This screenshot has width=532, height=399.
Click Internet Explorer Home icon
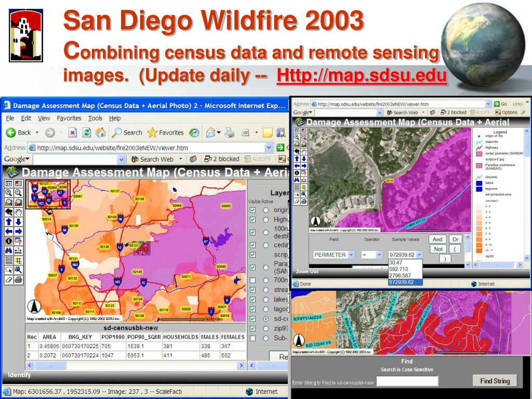coord(100,132)
